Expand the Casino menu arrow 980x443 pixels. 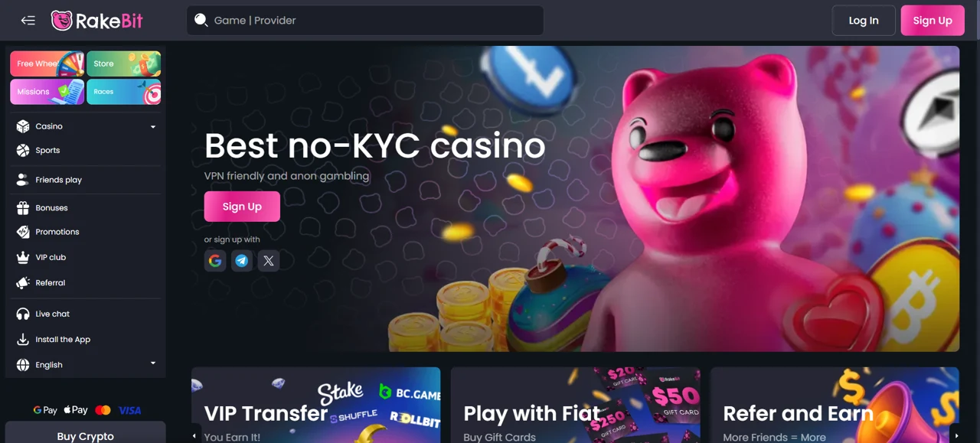point(153,126)
